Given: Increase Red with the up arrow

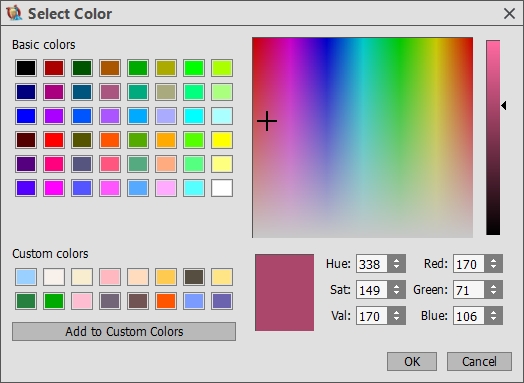Looking at the screenshot, I should pyautogui.click(x=493, y=260).
